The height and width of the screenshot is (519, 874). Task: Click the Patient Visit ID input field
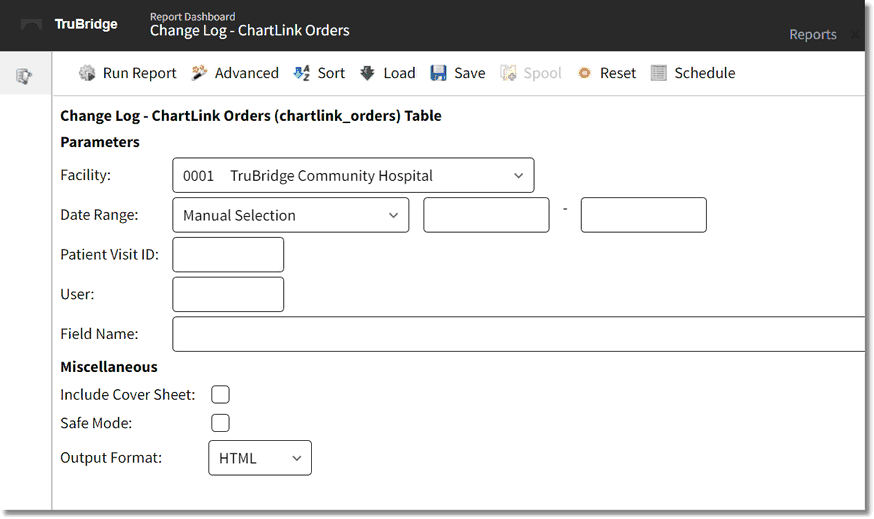point(228,254)
